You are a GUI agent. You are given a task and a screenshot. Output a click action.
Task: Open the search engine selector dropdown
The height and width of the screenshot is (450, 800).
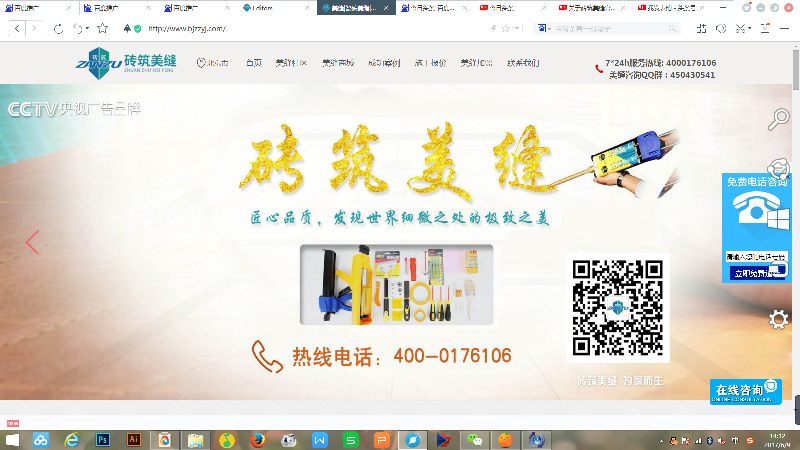(544, 29)
